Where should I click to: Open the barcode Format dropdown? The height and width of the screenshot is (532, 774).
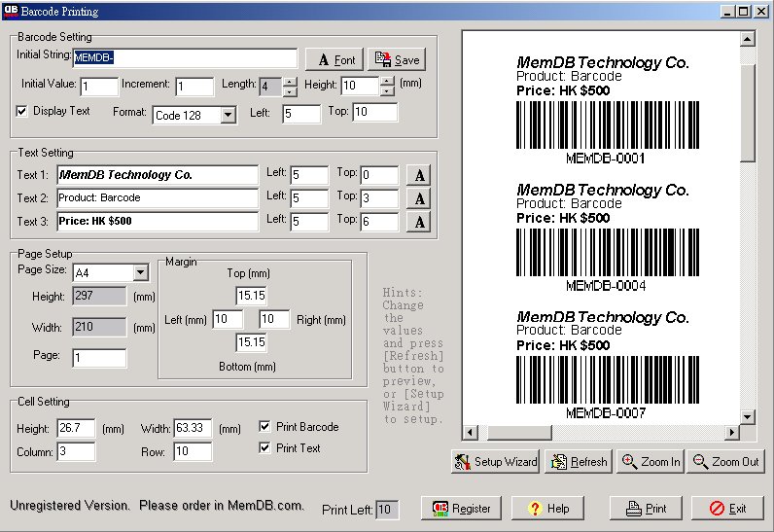point(228,115)
